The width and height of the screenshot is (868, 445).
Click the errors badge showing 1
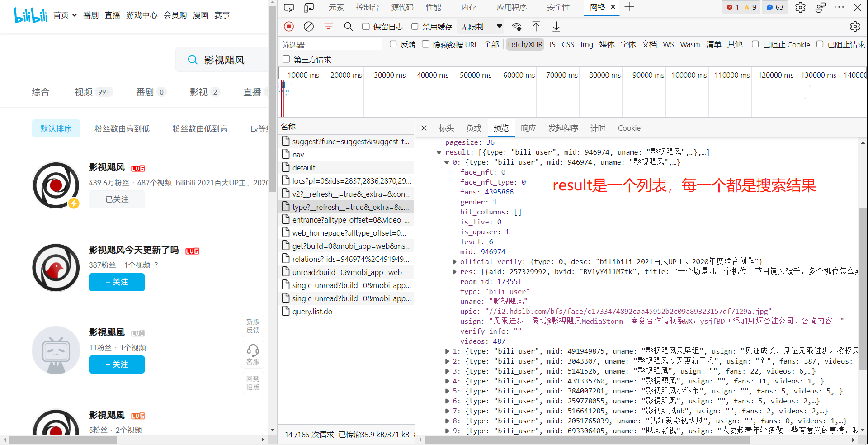pos(732,7)
